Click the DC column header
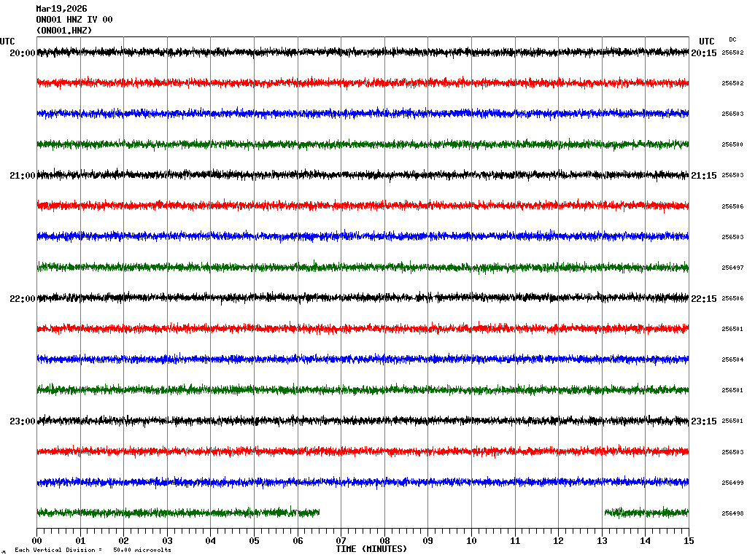 coord(732,39)
